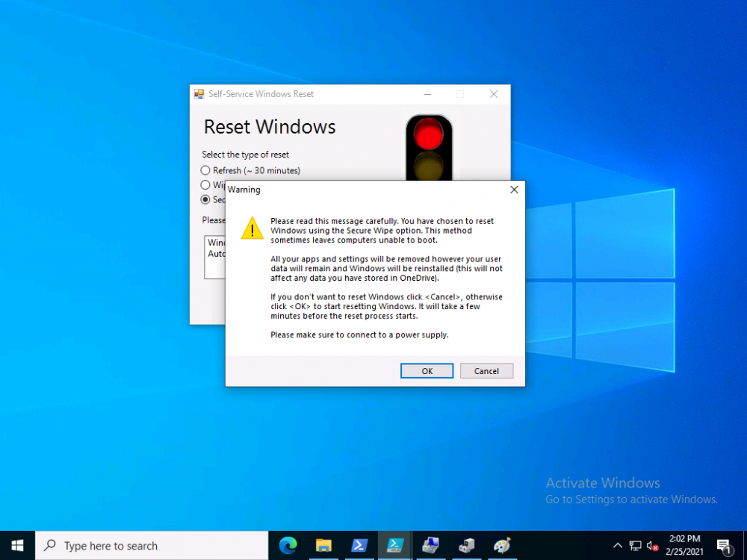The image size is (747, 560).
Task: Open the Action Center notification icon
Action: (724, 546)
